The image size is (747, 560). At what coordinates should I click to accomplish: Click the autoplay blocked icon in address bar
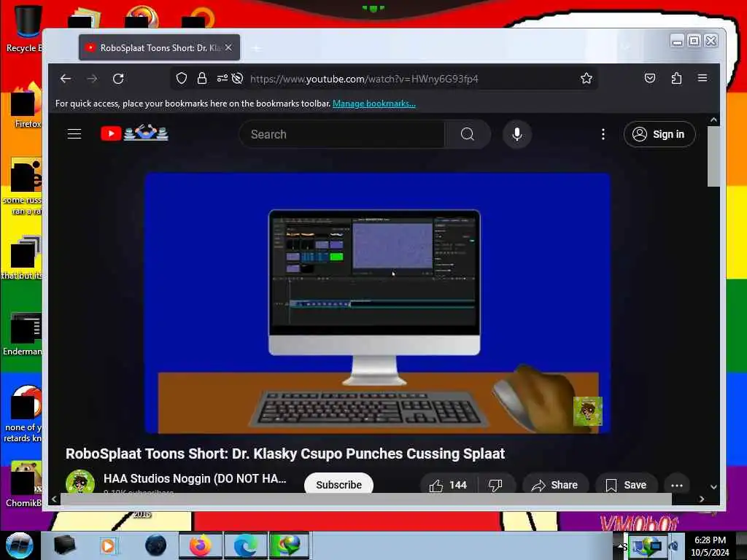pos(237,79)
